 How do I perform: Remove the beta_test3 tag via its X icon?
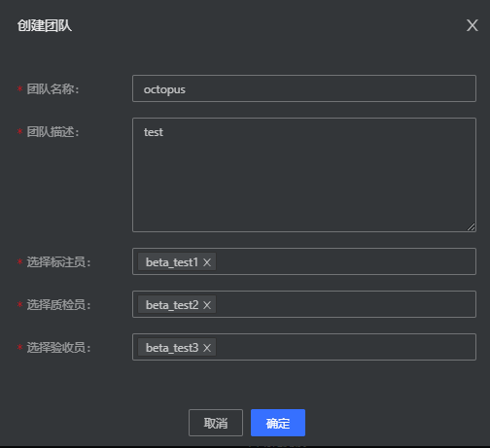[207, 348]
